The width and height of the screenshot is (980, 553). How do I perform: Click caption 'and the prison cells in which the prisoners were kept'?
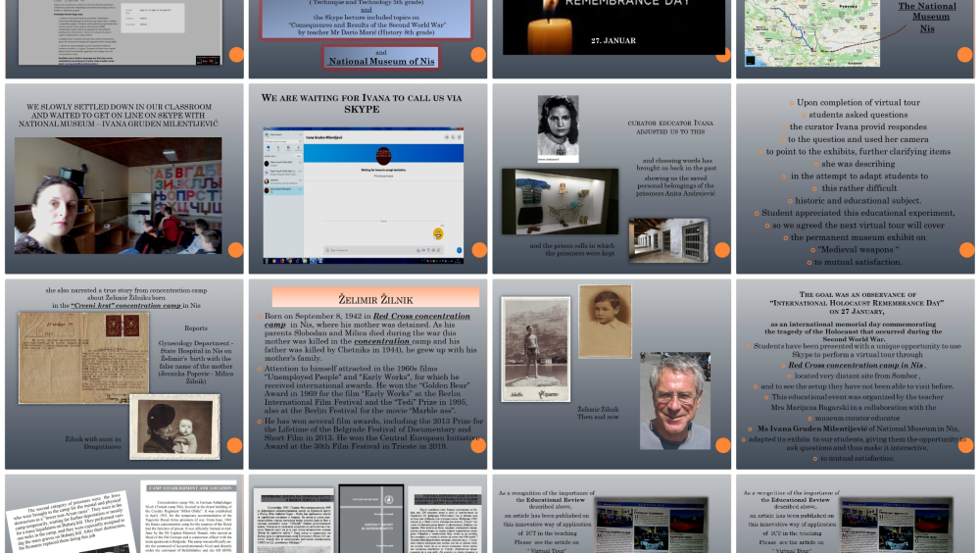click(x=572, y=250)
